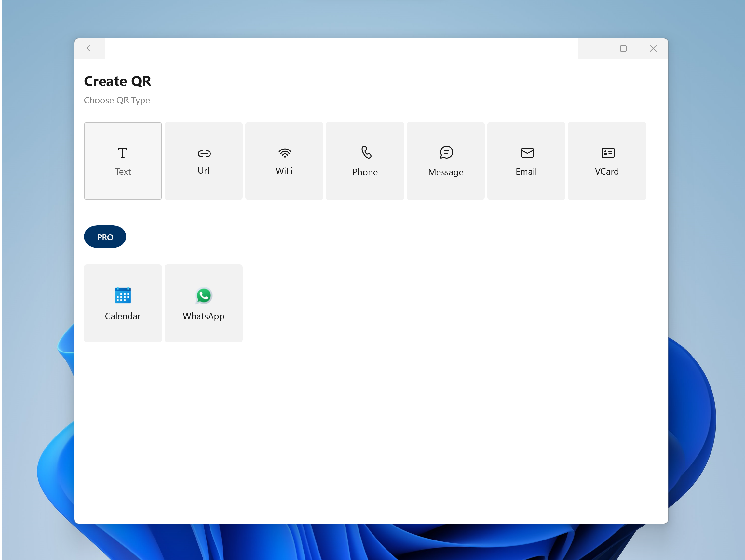
Task: Expand the PRO features section
Action: click(x=105, y=237)
